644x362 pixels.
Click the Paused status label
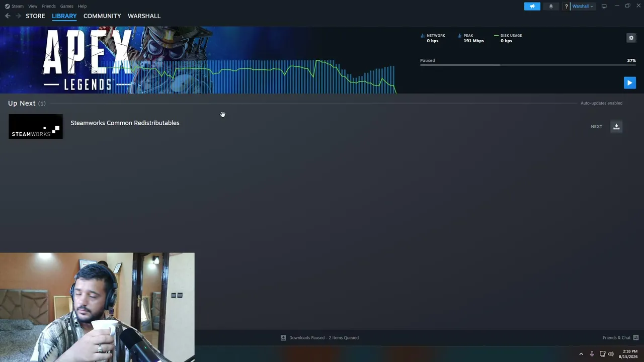[x=427, y=60]
